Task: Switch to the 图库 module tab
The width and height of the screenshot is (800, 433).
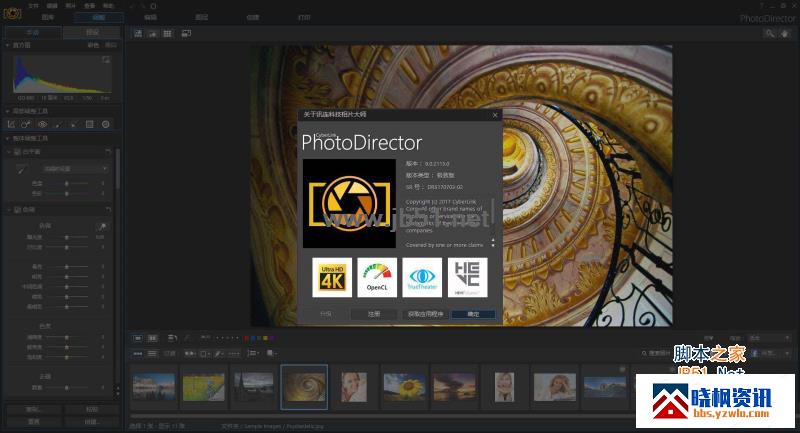Action: (48, 17)
